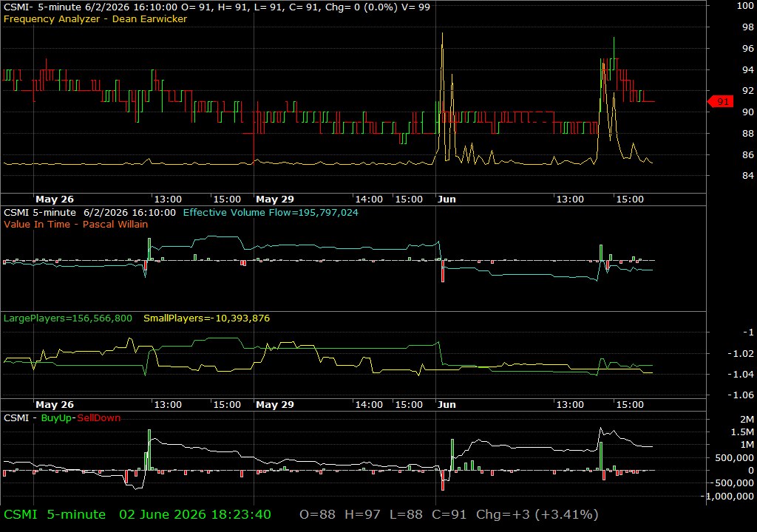Click the CSMI label in BuyUp-SellDown panel
The image size is (757, 532).
tap(16, 418)
